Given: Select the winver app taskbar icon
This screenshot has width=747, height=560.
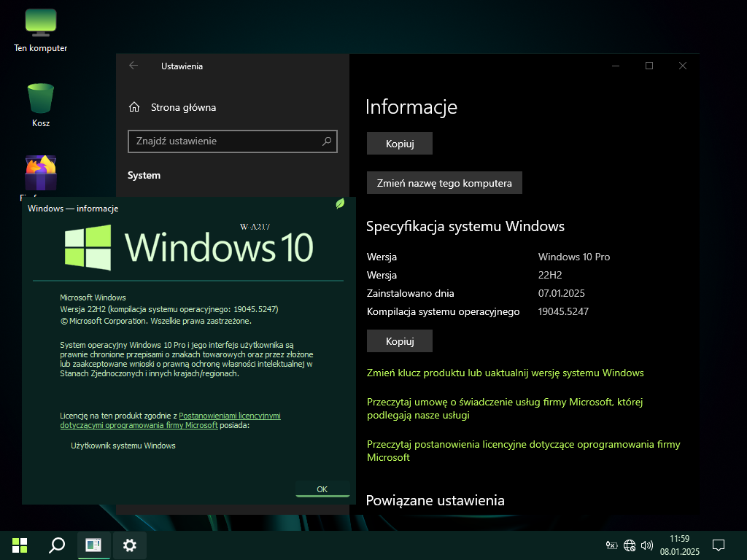Looking at the screenshot, I should coord(93,545).
